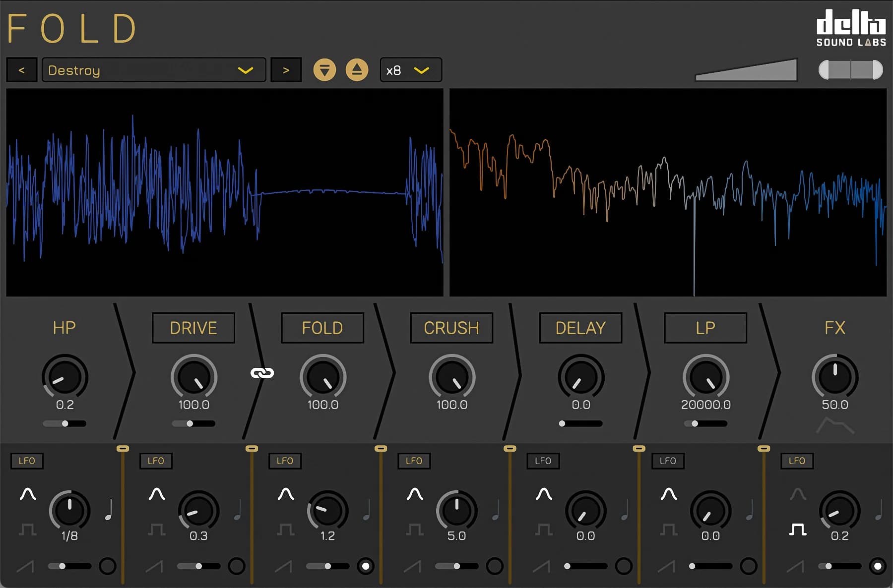
Task: Click the note sync icon in the HP LFO
Action: [x=109, y=510]
